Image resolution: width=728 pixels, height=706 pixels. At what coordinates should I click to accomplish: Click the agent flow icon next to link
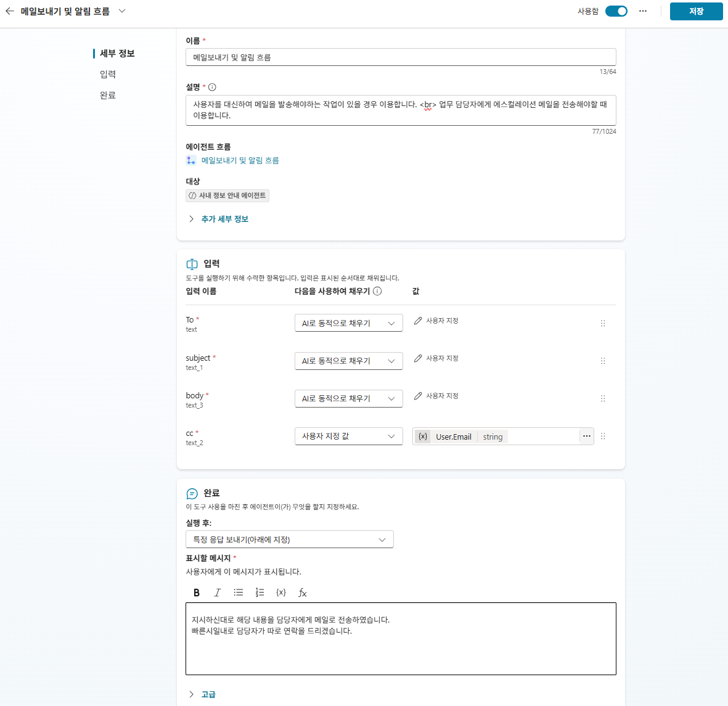click(x=191, y=161)
